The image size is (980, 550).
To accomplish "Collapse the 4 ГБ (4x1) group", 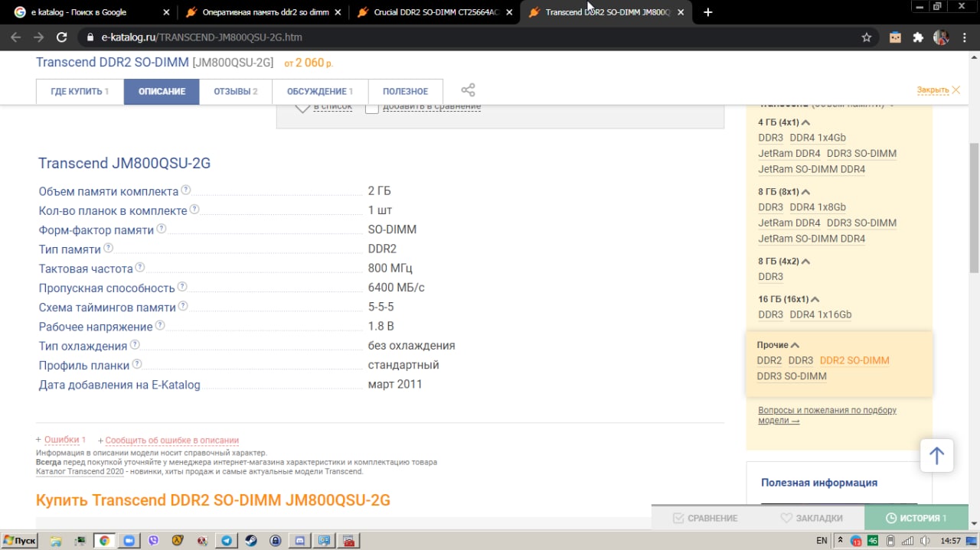I will (x=806, y=122).
